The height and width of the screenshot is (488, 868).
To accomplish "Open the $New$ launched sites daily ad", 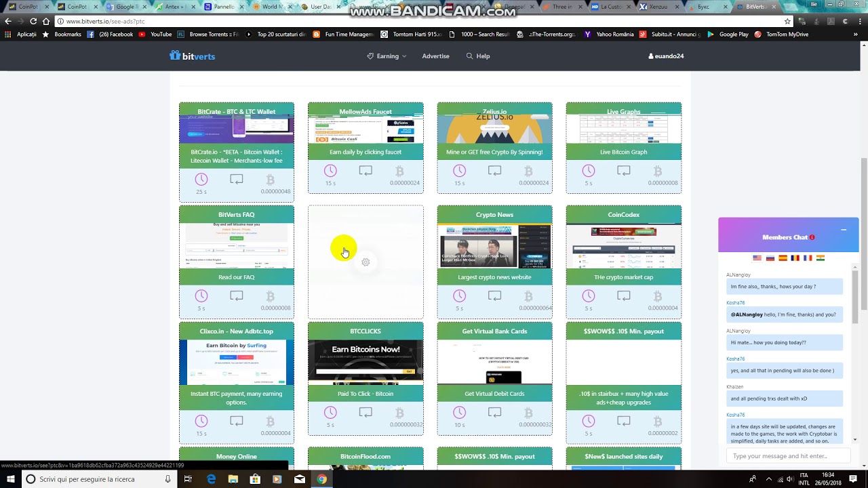I will click(x=624, y=457).
